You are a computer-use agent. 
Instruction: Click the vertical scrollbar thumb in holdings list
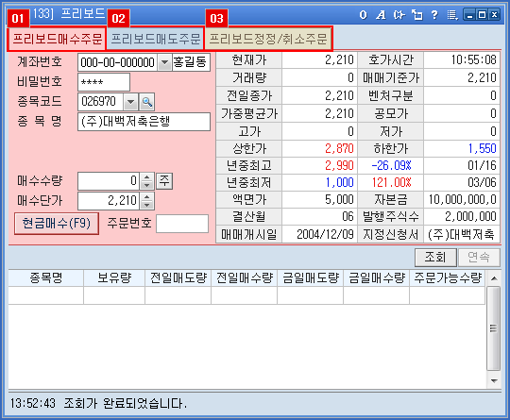(493, 328)
